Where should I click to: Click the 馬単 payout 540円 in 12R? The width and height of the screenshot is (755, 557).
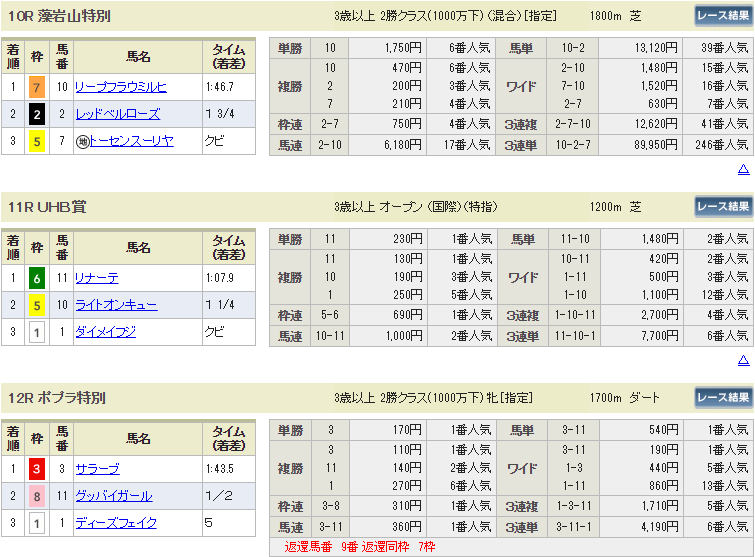[664, 430]
